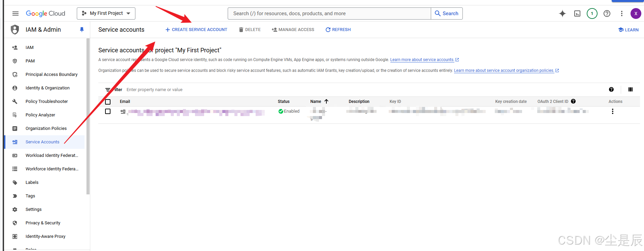
Task: Toggle the pin icon next to IAM & Admin
Action: coord(82,30)
